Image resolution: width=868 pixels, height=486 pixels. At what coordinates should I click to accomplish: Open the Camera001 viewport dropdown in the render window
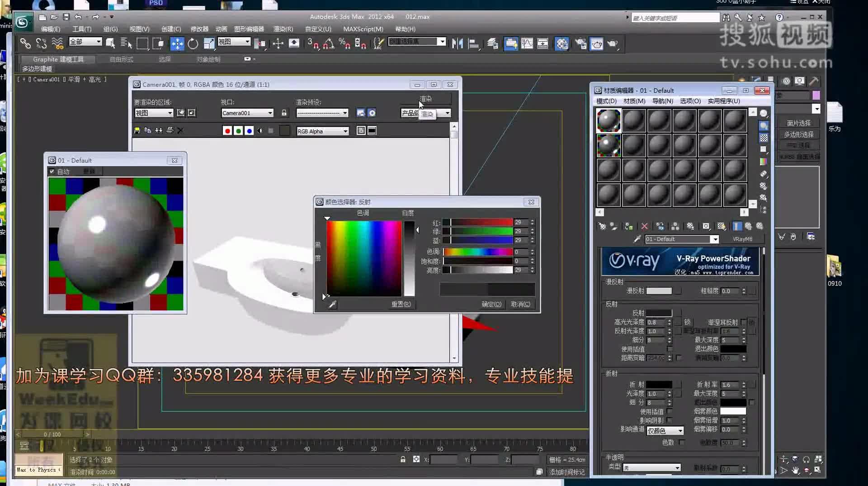click(x=270, y=113)
